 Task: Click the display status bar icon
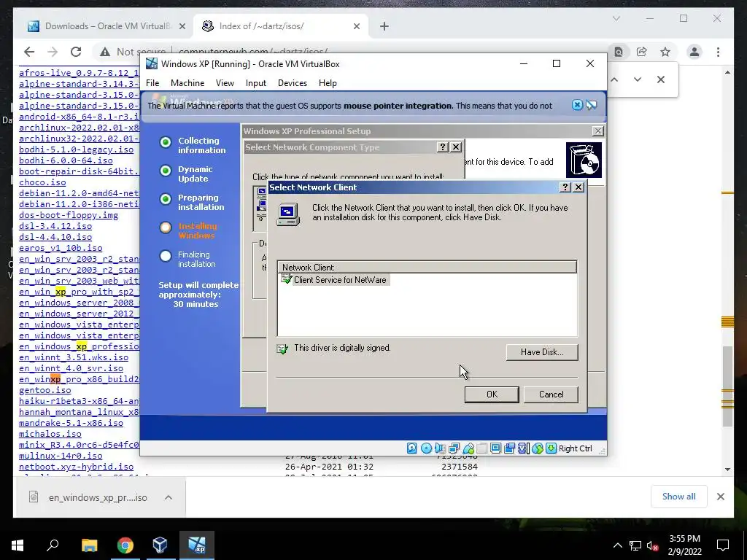[x=495, y=448]
